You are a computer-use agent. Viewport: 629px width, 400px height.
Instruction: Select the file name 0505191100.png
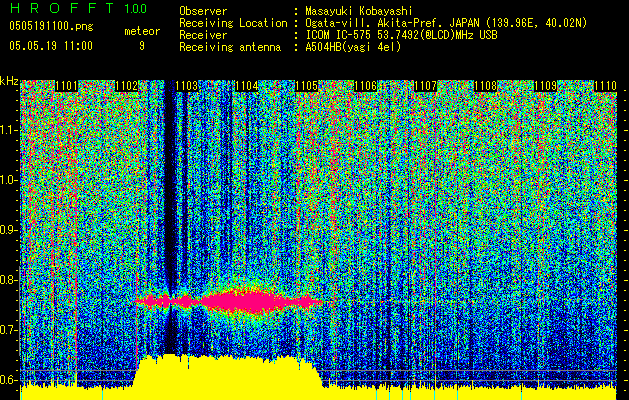[51, 26]
